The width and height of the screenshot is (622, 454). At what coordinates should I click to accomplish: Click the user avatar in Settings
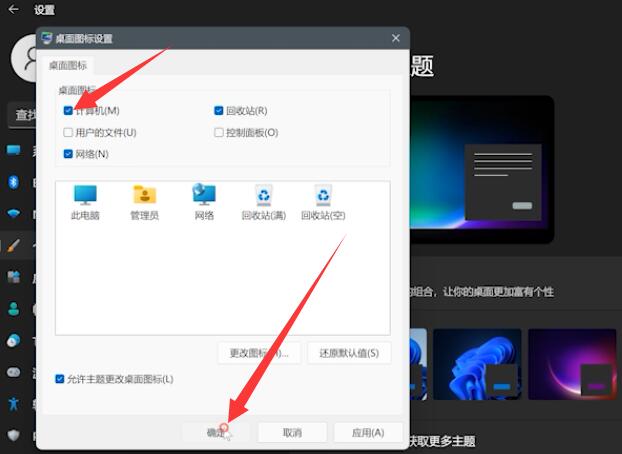pyautogui.click(x=24, y=58)
